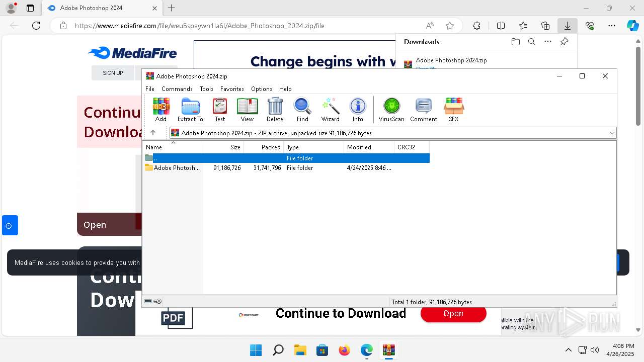Show hidden system tray icons
The height and width of the screenshot is (362, 644).
(x=569, y=350)
